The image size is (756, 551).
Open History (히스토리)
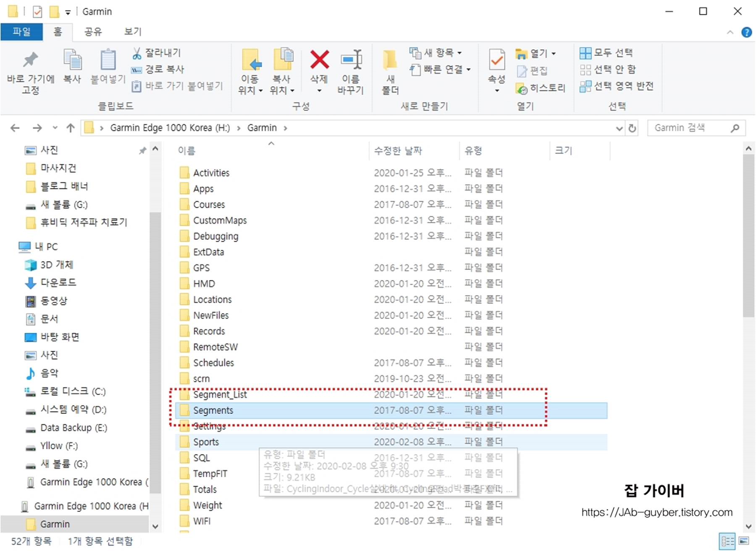(541, 88)
